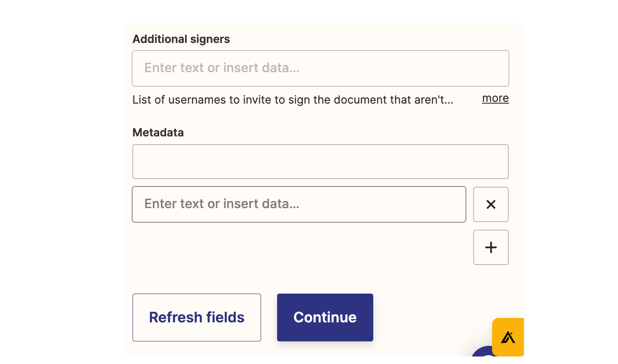Image resolution: width=618 pixels, height=364 pixels.
Task: Click the Metadata value text field
Action: point(299,204)
